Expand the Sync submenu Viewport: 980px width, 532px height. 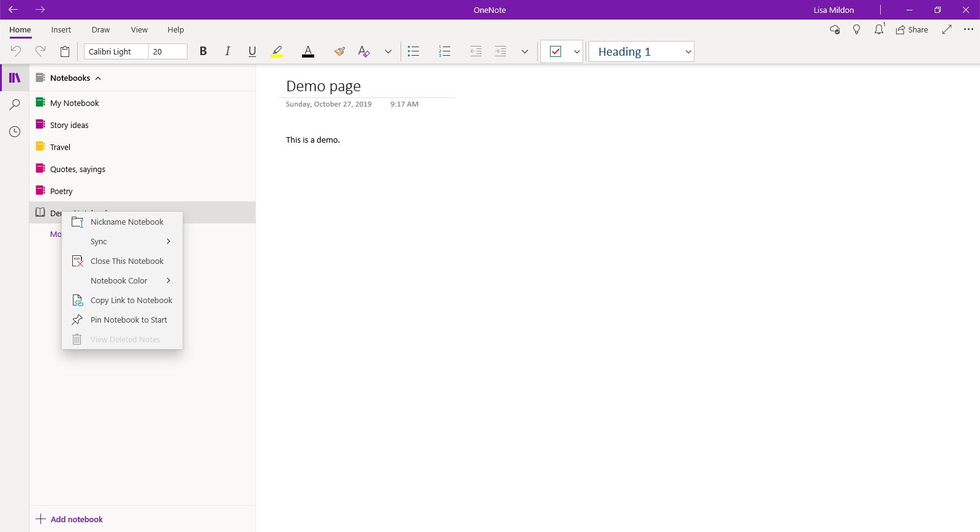coord(123,241)
